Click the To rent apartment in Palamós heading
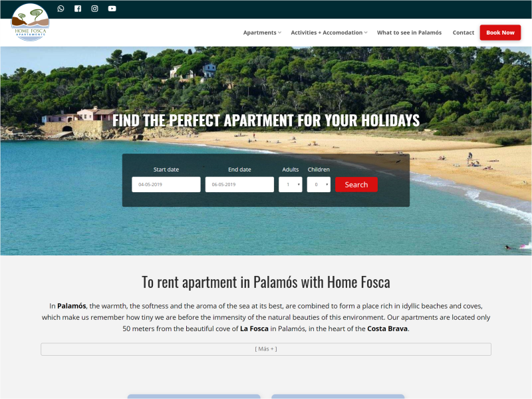The width and height of the screenshot is (532, 399). coord(266,282)
